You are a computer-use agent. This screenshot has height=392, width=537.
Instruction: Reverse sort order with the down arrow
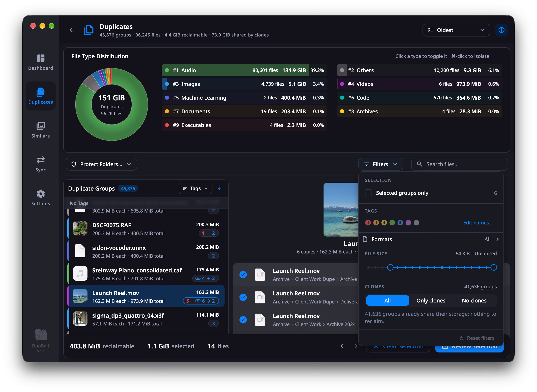point(220,188)
